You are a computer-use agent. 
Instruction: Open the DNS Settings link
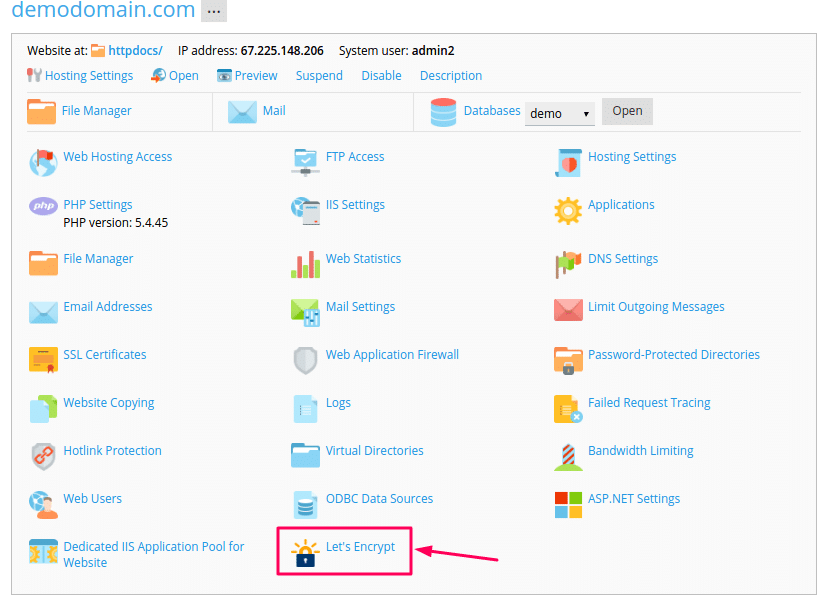623,259
